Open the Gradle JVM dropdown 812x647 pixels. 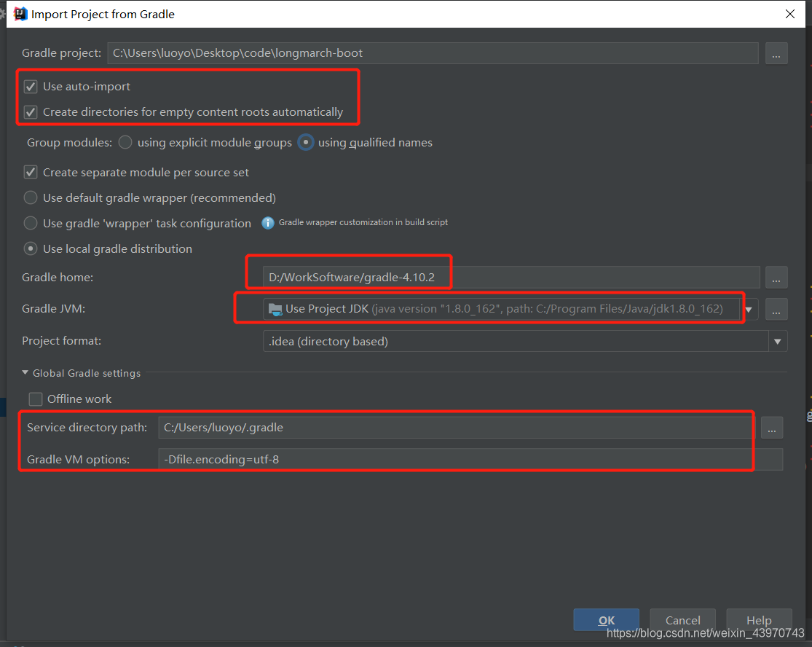748,309
